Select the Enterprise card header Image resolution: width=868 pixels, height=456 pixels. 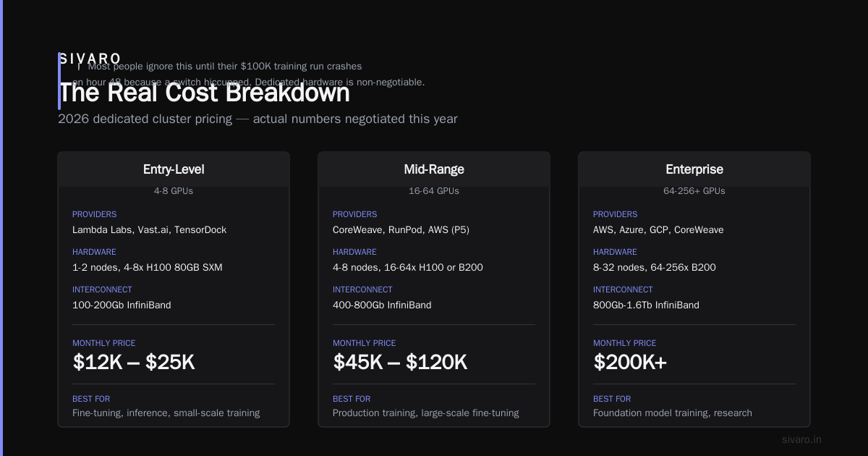pos(694,169)
